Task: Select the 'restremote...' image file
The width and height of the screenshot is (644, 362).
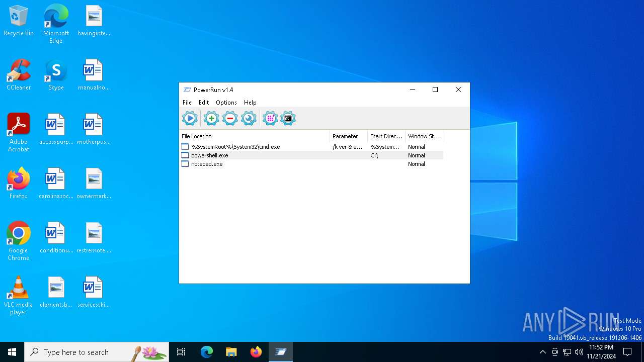Action: click(x=94, y=238)
